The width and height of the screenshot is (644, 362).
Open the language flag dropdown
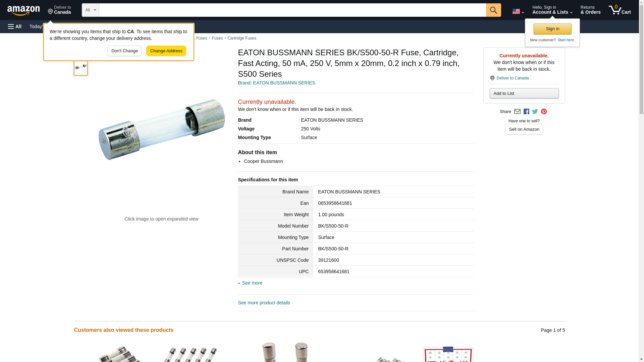coord(518,11)
